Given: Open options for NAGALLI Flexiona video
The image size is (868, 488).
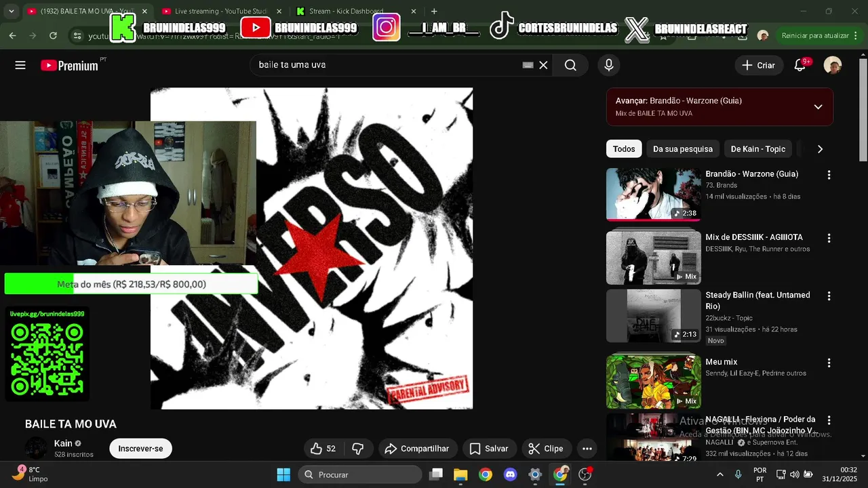Looking at the screenshot, I should pyautogui.click(x=829, y=420).
